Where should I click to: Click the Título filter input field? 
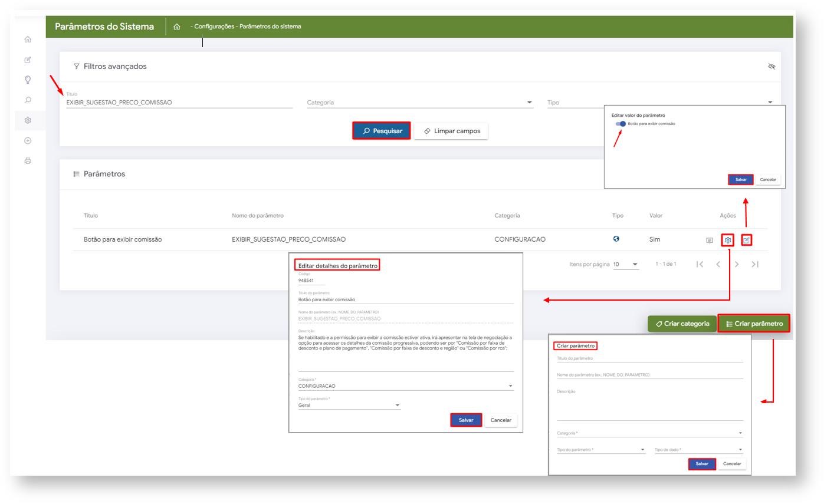pyautogui.click(x=179, y=103)
